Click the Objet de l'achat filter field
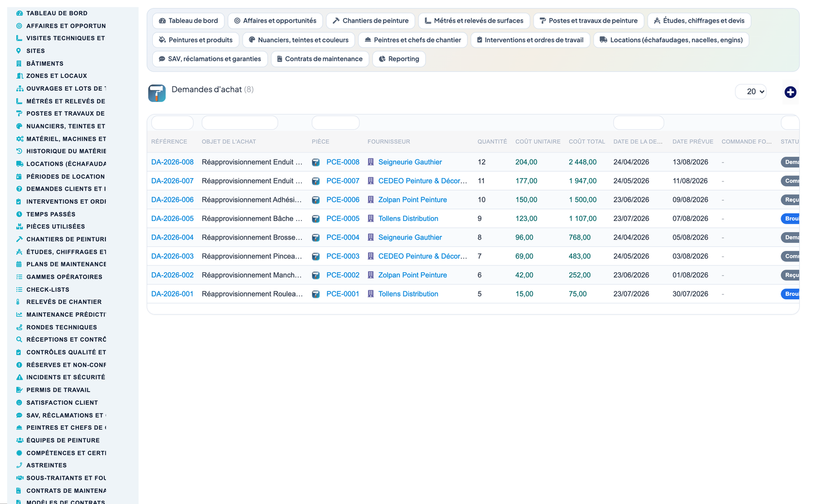The height and width of the screenshot is (504, 815). [x=240, y=122]
